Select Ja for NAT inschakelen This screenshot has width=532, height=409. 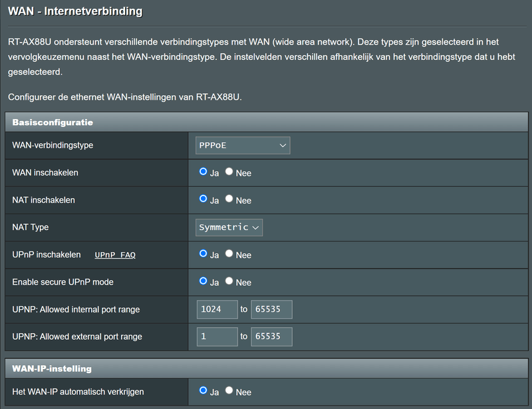(x=203, y=199)
